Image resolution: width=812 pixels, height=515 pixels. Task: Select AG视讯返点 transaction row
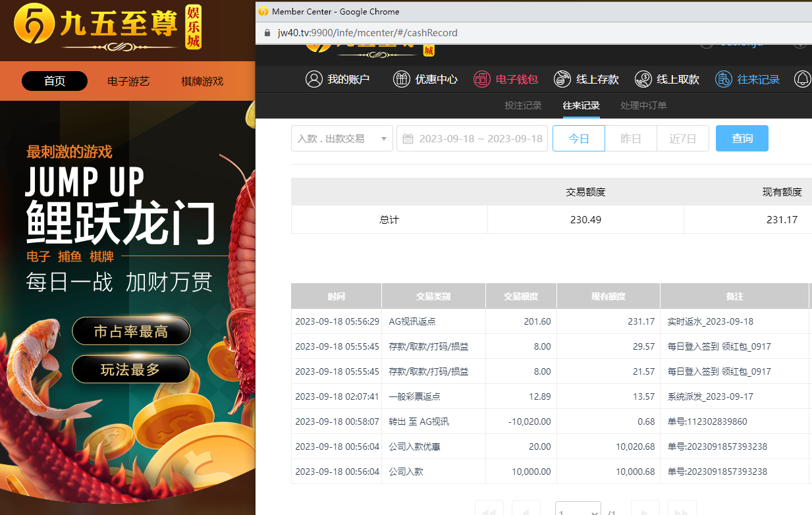point(551,321)
